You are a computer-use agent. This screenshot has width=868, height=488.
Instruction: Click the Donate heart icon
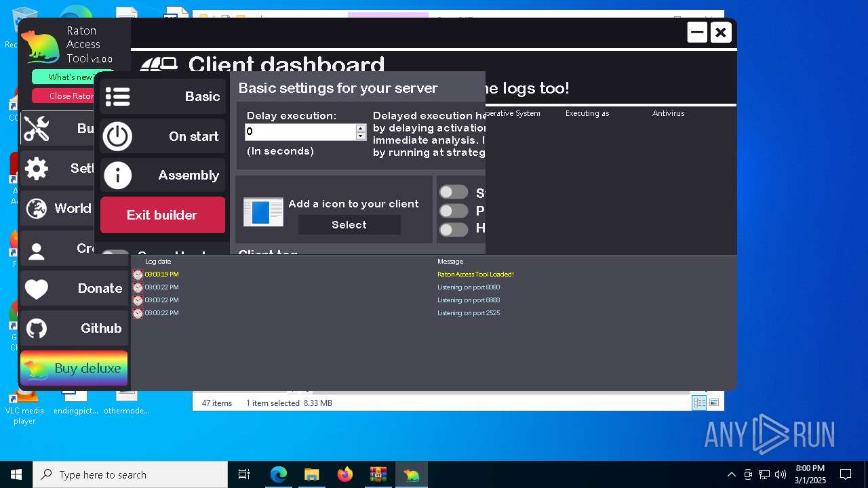[37, 289]
